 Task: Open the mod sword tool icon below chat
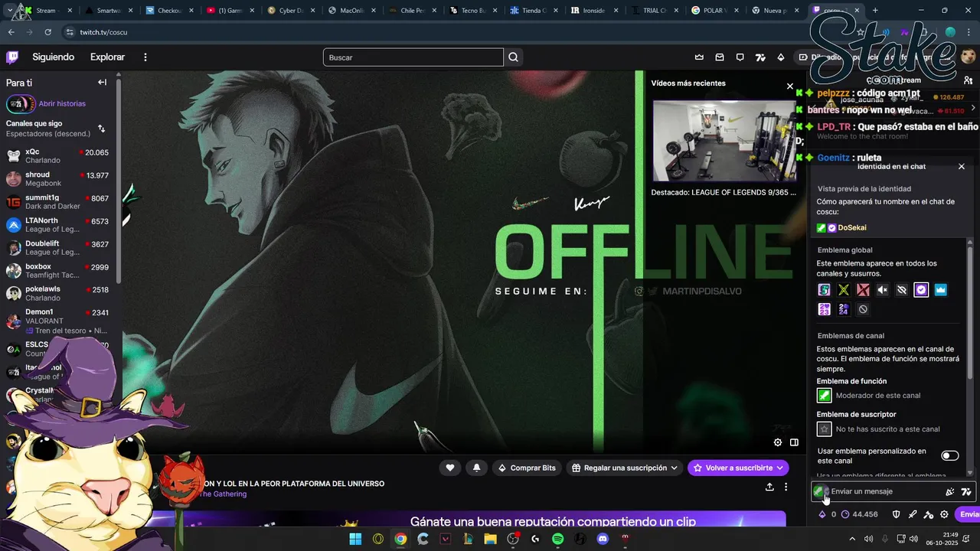tap(912, 514)
